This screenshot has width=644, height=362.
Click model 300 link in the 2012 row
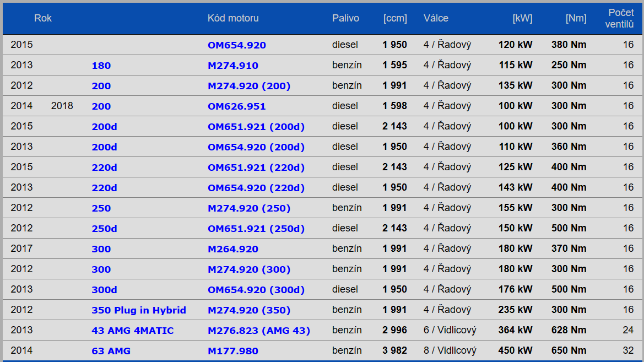101,269
